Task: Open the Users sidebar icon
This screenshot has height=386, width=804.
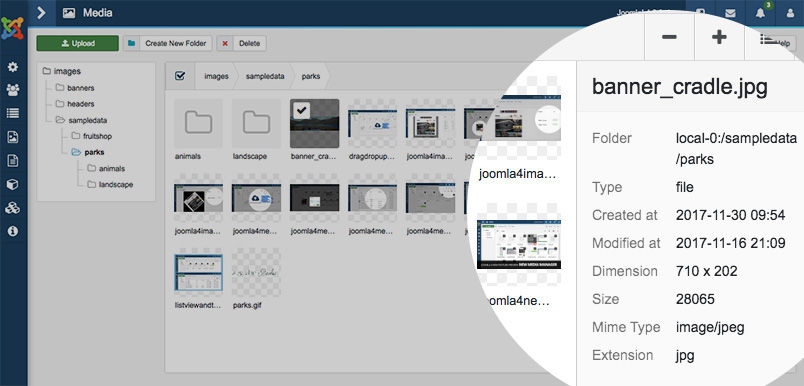Action: pyautogui.click(x=12, y=90)
